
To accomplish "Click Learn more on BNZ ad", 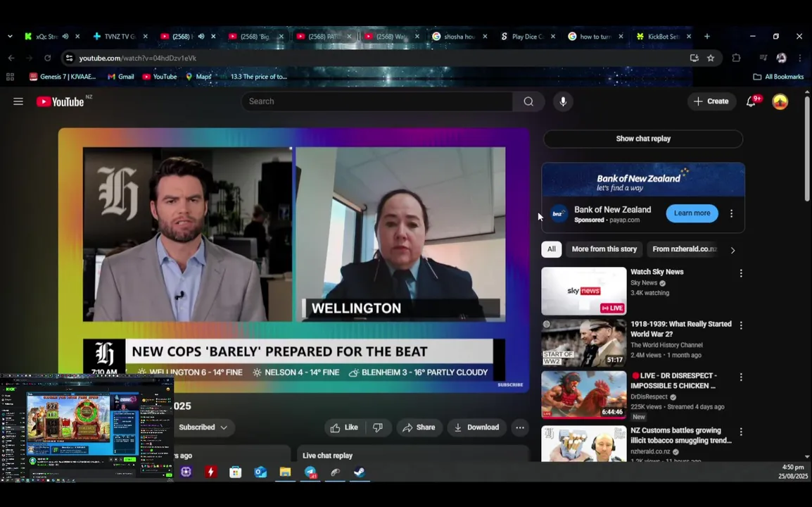I will click(x=692, y=213).
